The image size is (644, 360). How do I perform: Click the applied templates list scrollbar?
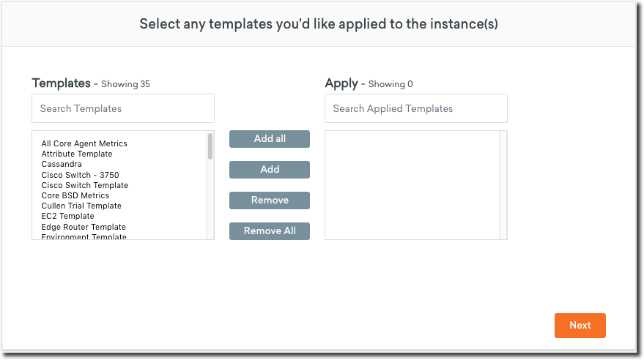point(503,185)
